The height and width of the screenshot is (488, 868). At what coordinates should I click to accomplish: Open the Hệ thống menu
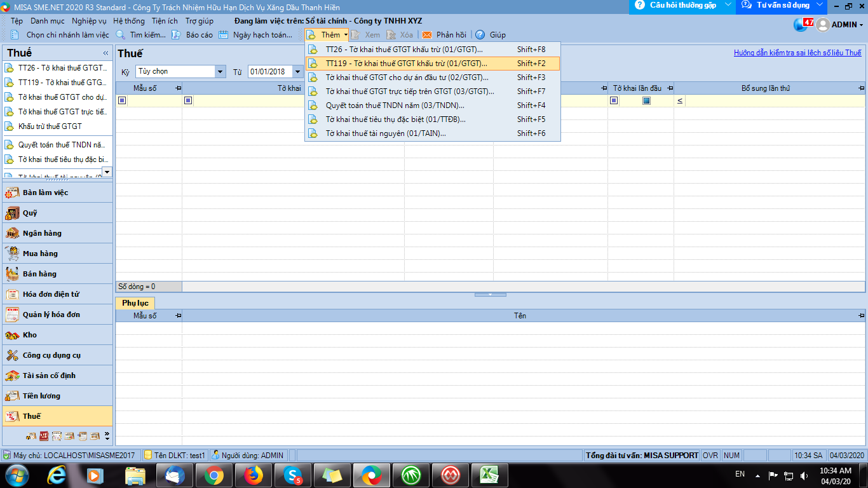129,21
